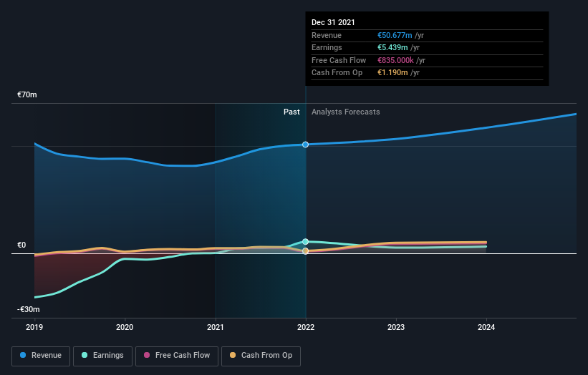Click the 2020 x-axis label
Viewport: 588px width, 375px height.
(125, 327)
